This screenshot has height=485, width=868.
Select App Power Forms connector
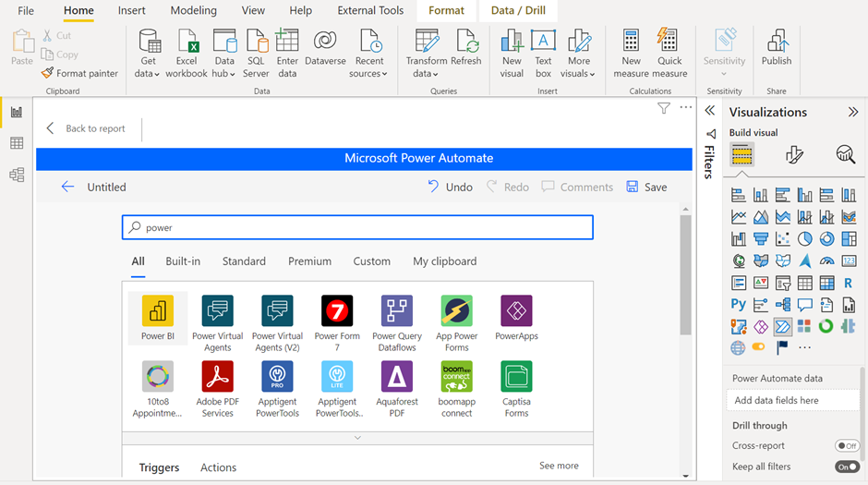(457, 310)
